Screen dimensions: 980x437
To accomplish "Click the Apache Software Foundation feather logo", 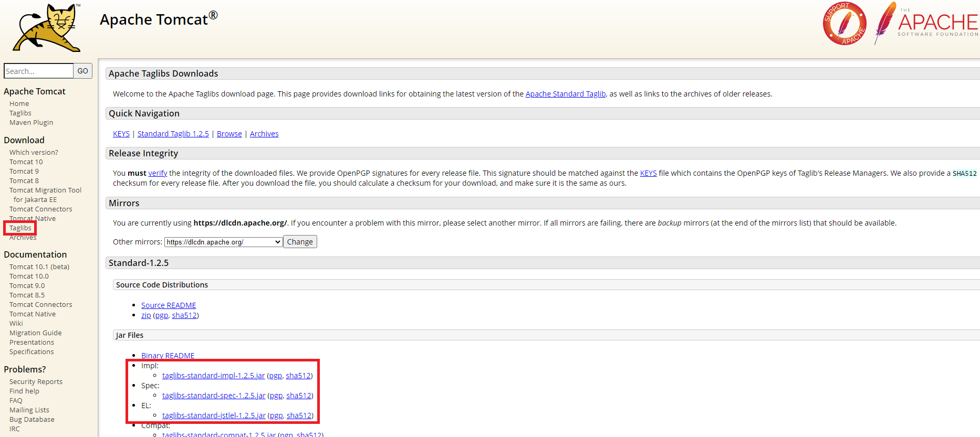I will tap(926, 23).
